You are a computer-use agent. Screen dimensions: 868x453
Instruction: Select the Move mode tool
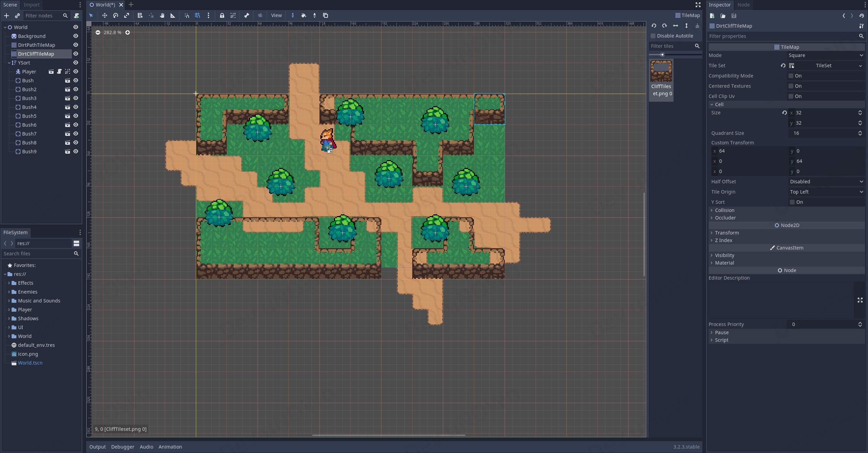click(104, 15)
